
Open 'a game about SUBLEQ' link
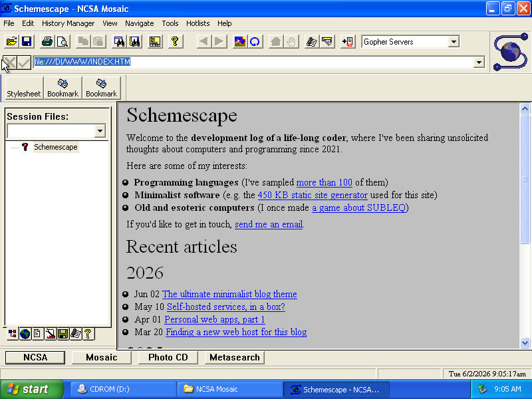(x=358, y=207)
